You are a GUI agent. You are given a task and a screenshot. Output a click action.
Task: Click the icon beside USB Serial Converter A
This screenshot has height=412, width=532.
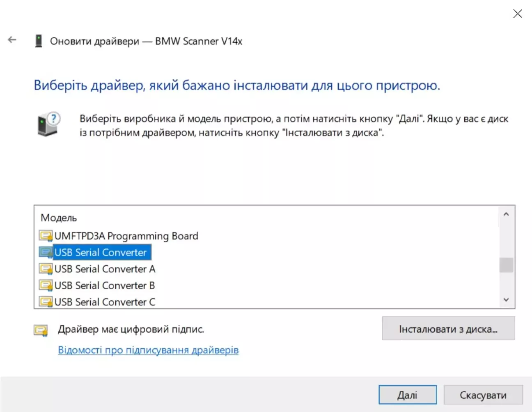click(x=46, y=269)
